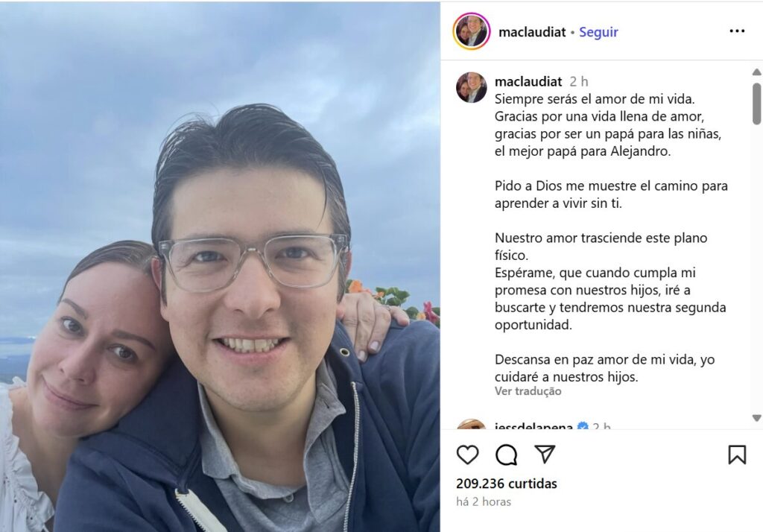Screen dimensions: 763x532
Task: Open the maclaudiat username in the header
Action: coord(532,32)
